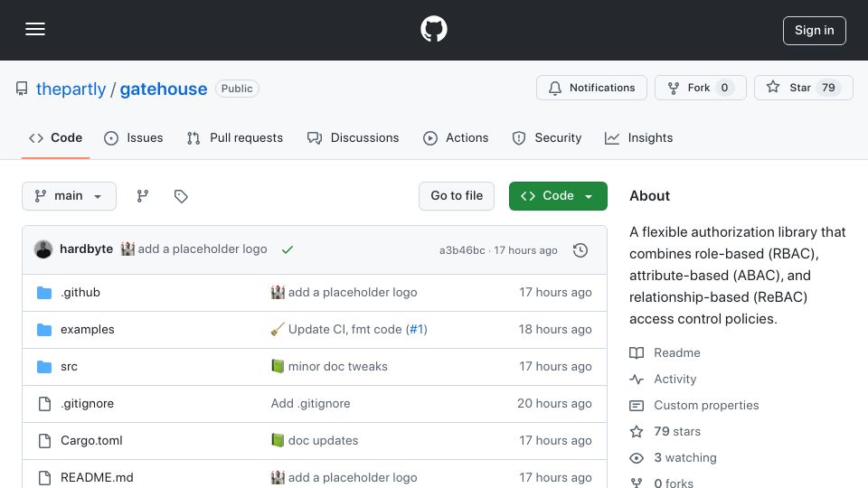Open commit history clock icon
Image resolution: width=868 pixels, height=488 pixels.
coord(580,250)
